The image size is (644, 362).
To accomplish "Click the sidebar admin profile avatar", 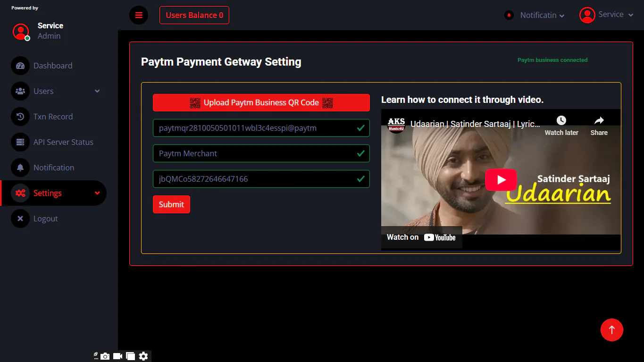I will pyautogui.click(x=21, y=31).
